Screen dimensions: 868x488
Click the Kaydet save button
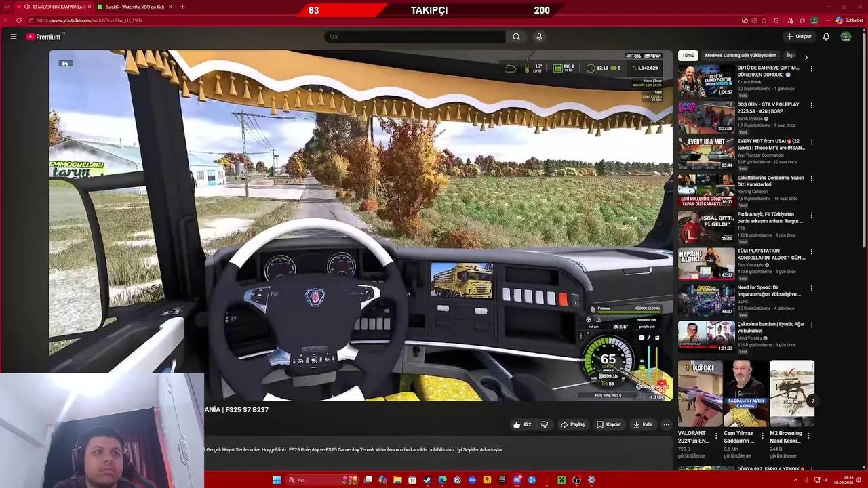coord(608,424)
